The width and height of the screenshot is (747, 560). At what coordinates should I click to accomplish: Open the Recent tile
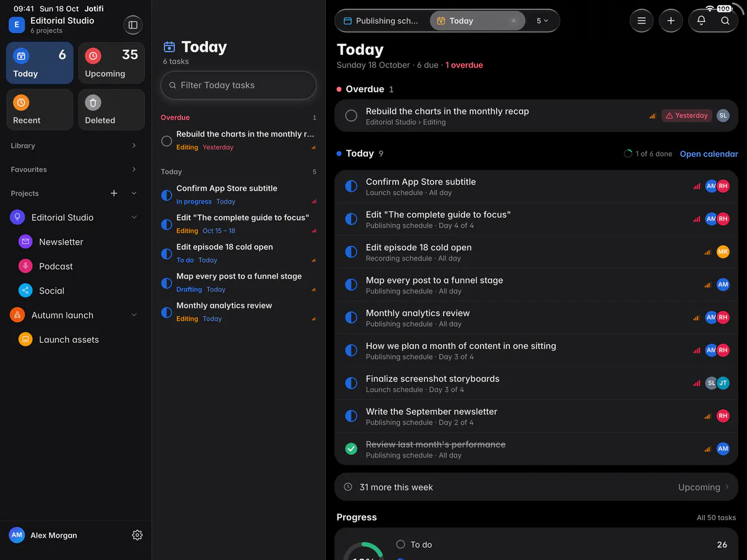click(x=40, y=110)
